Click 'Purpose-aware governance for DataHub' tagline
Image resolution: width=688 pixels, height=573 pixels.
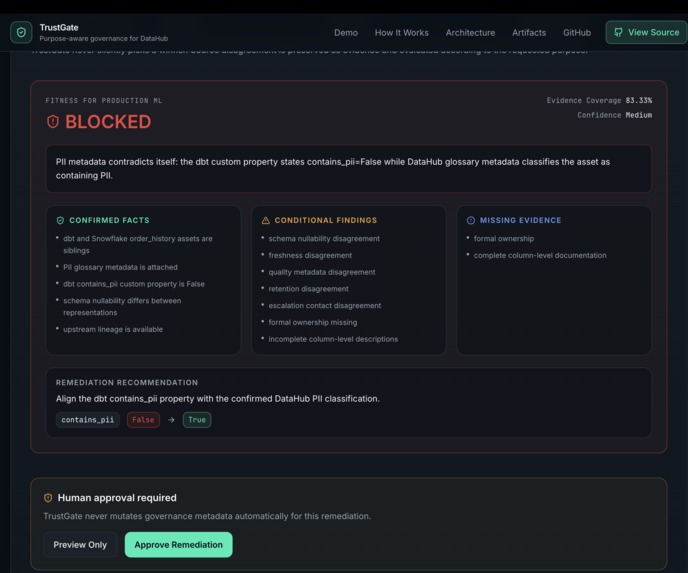[104, 39]
